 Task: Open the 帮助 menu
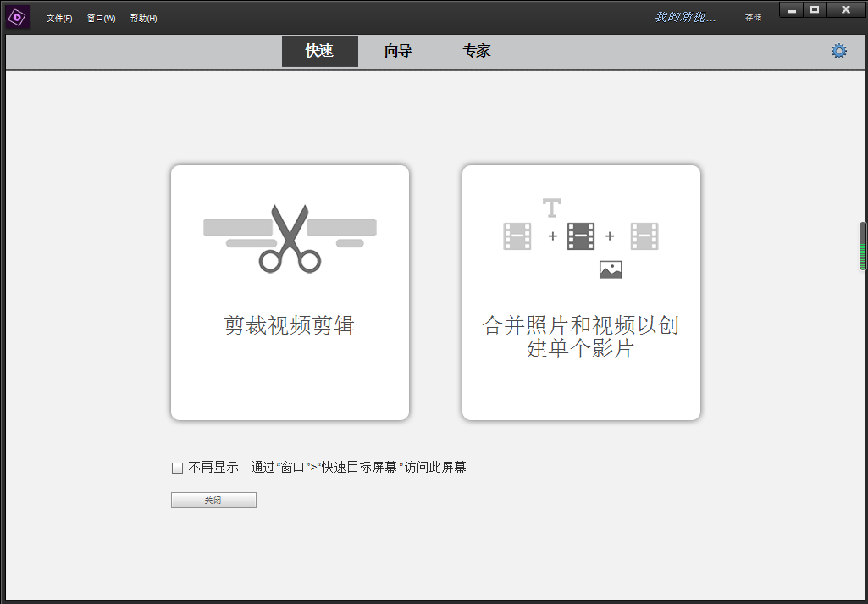tap(142, 18)
